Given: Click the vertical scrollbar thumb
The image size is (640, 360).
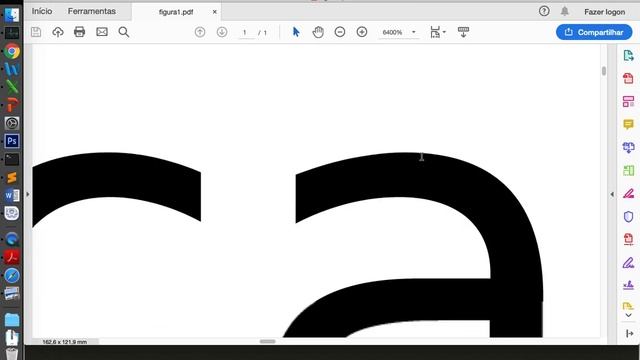Looking at the screenshot, I should pyautogui.click(x=604, y=71).
